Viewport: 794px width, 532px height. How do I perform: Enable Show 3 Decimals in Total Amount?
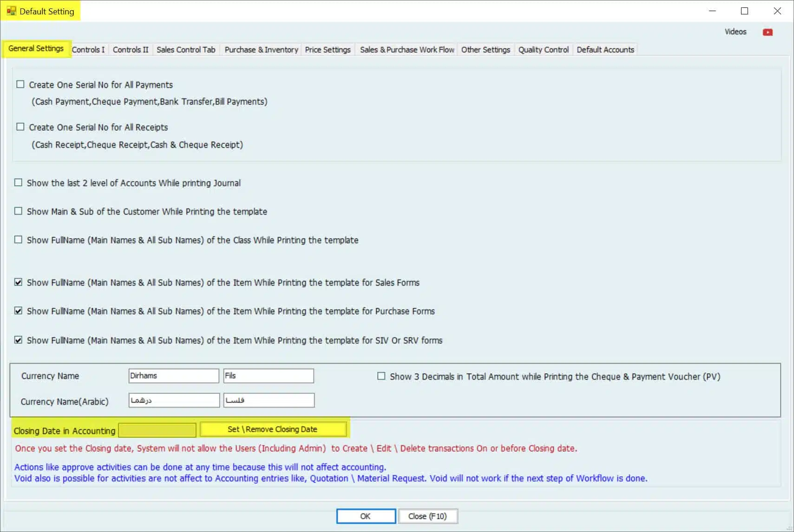(x=381, y=376)
